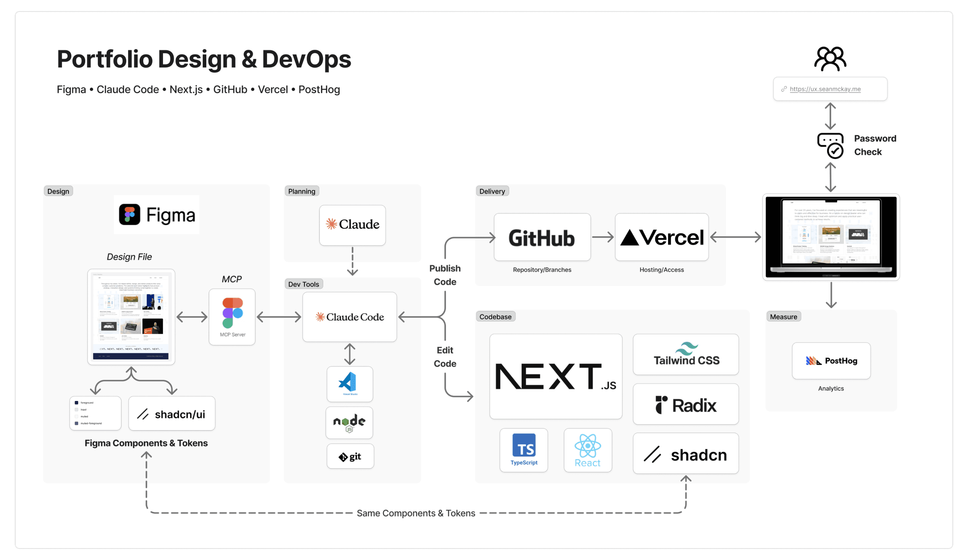
Task: Click the 'Password Check' text label
Action: (875, 145)
